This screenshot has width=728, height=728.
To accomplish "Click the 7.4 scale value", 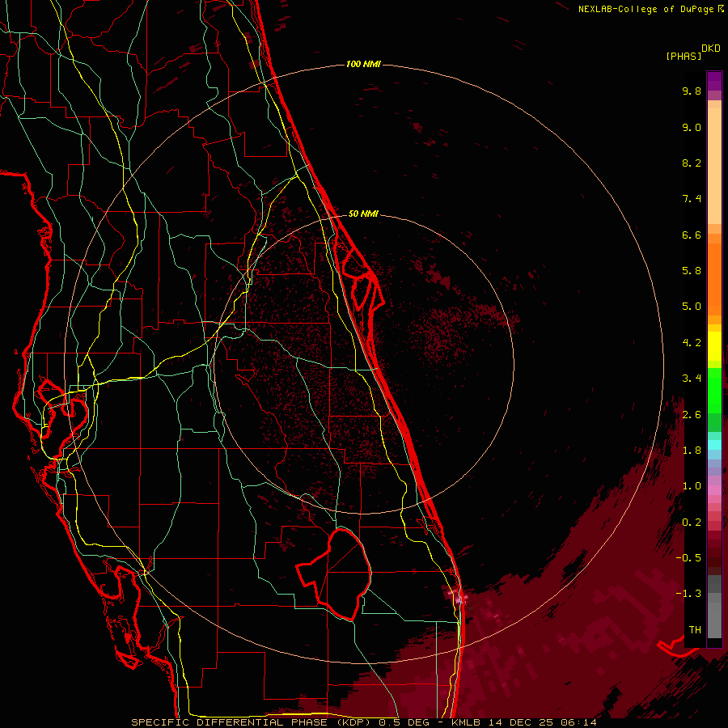I will point(692,199).
